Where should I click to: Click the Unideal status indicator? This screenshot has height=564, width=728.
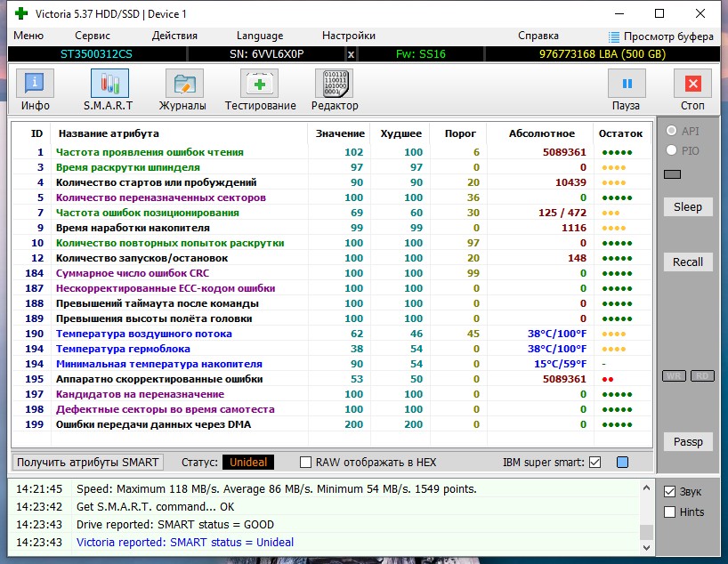tap(248, 463)
